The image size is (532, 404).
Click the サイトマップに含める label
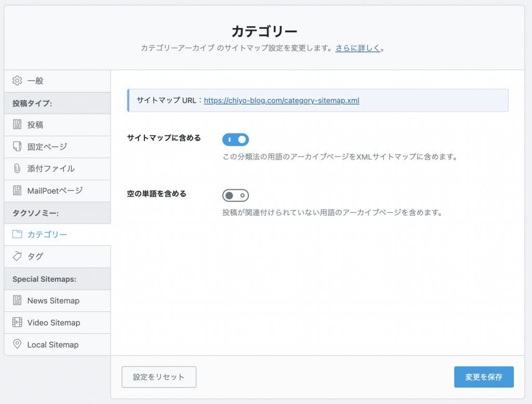click(164, 138)
